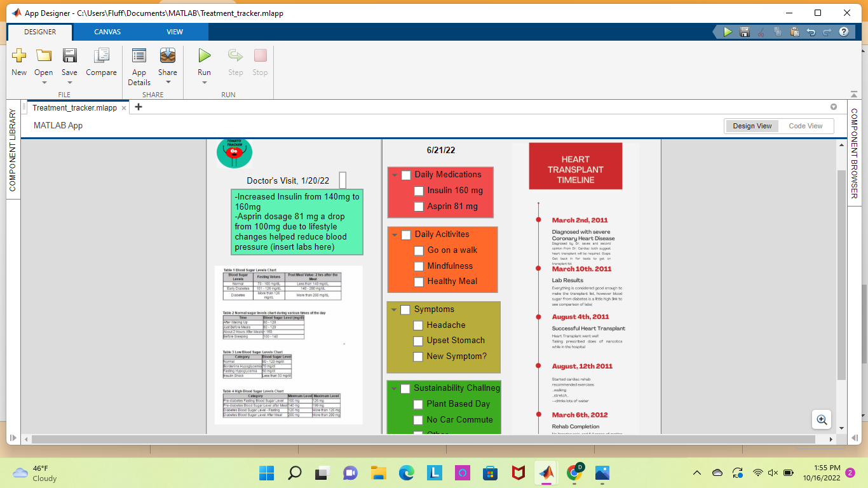Click checkbox next to Doctor's Visit
This screenshot has height=488, width=868.
[x=342, y=180]
